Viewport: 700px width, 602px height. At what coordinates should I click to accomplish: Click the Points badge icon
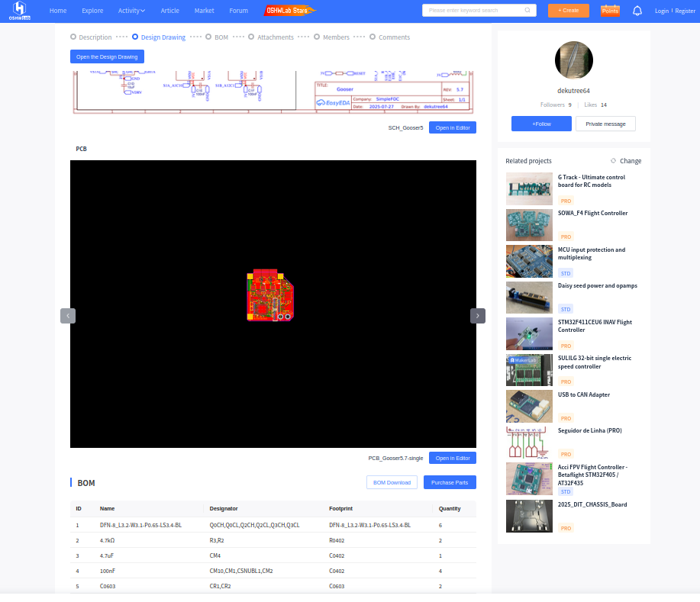610,11
